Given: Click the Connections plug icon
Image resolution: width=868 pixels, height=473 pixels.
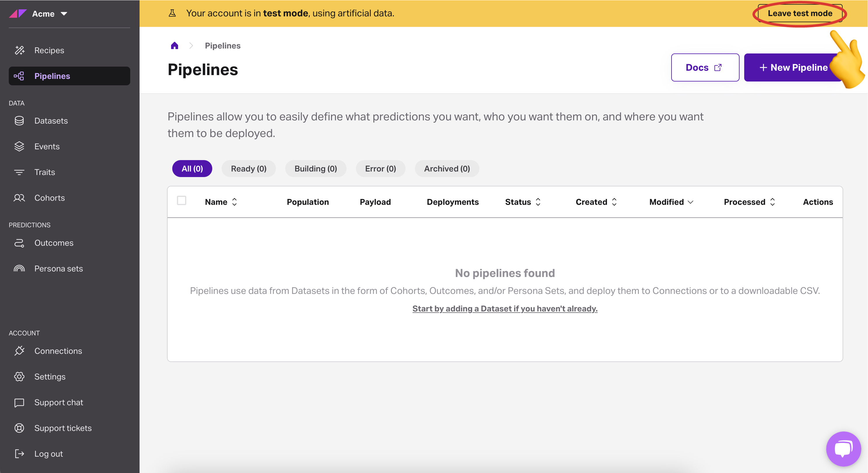Looking at the screenshot, I should tap(19, 351).
